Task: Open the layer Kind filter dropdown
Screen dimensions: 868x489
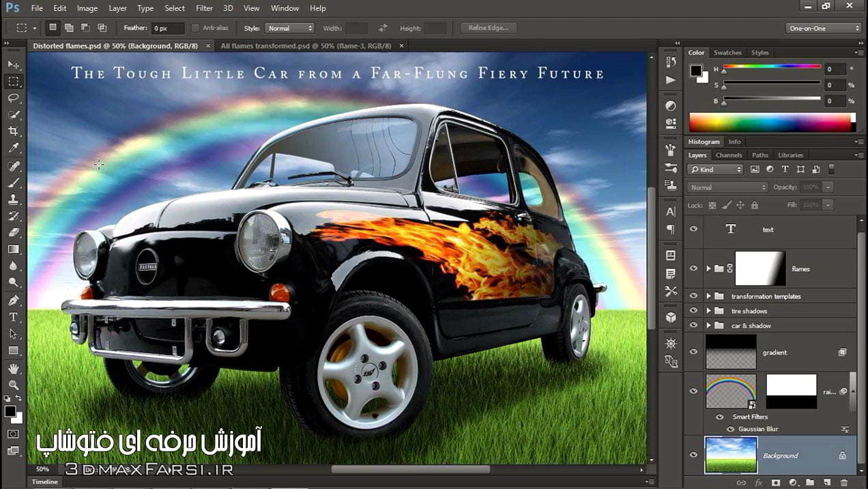Action: pyautogui.click(x=715, y=169)
